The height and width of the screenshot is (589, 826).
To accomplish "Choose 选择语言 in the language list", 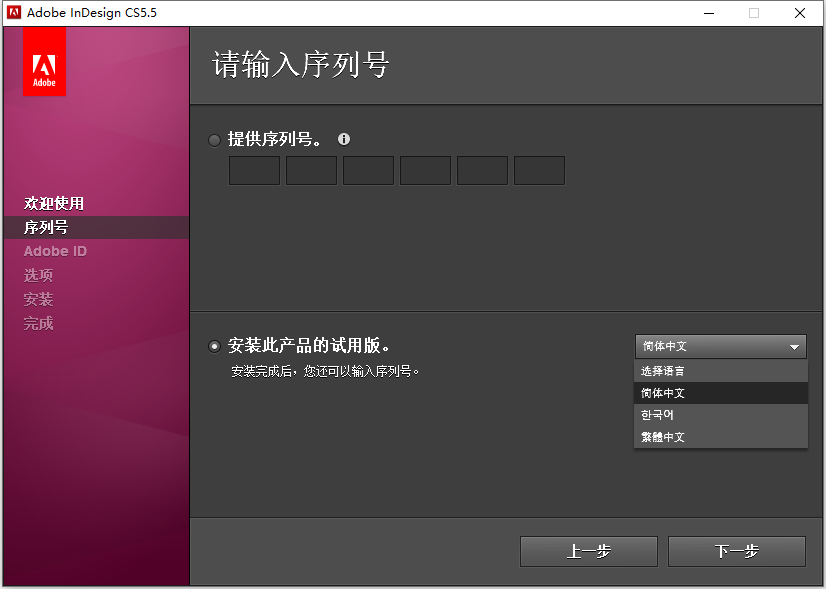I will 721,371.
